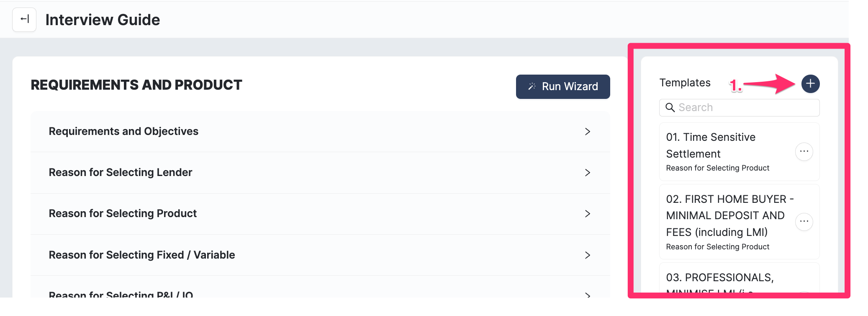Expand Reason for Selecting Lender chevron

pos(588,173)
